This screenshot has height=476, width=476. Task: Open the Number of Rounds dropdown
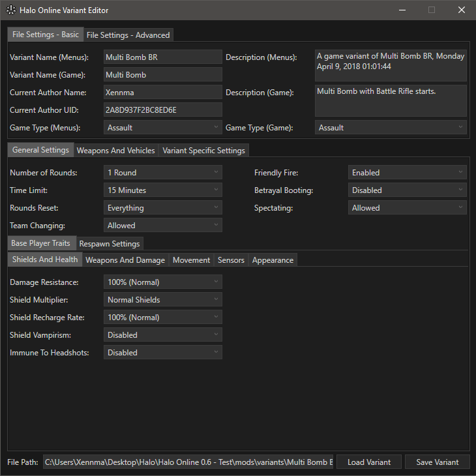pyautogui.click(x=163, y=172)
